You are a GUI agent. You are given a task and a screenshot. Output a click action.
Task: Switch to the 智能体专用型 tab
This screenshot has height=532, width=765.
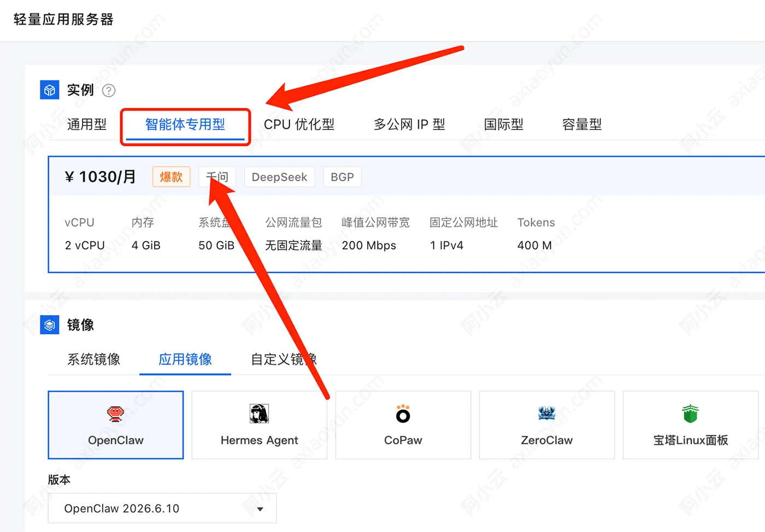coord(185,125)
